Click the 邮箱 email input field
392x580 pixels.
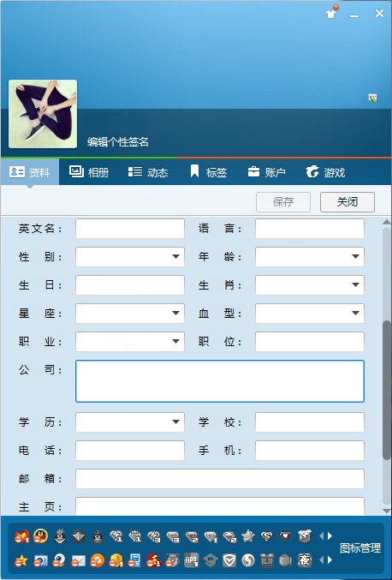click(220, 479)
